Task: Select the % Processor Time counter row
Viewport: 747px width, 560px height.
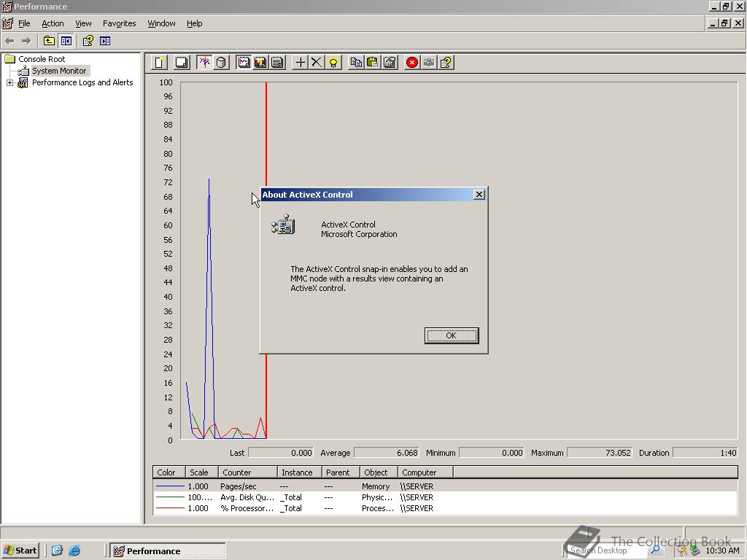Action: pos(445,508)
